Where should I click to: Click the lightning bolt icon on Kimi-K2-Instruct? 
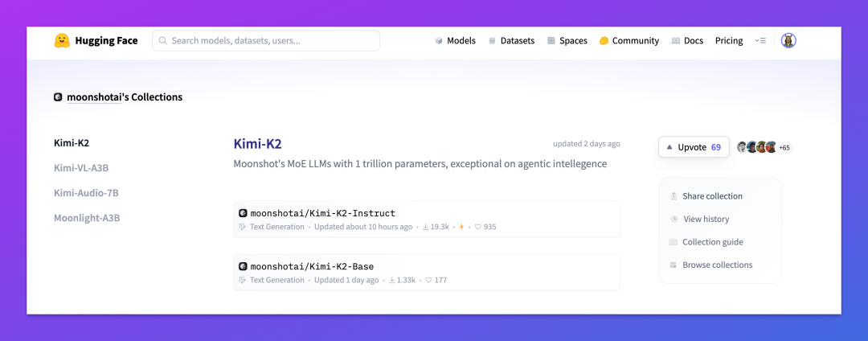461,227
